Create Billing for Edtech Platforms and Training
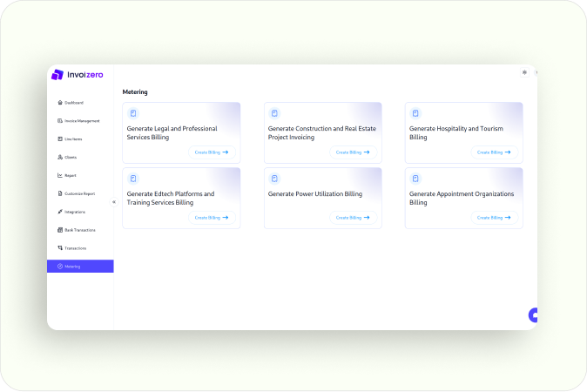Image resolution: width=587 pixels, height=392 pixels. [212, 218]
